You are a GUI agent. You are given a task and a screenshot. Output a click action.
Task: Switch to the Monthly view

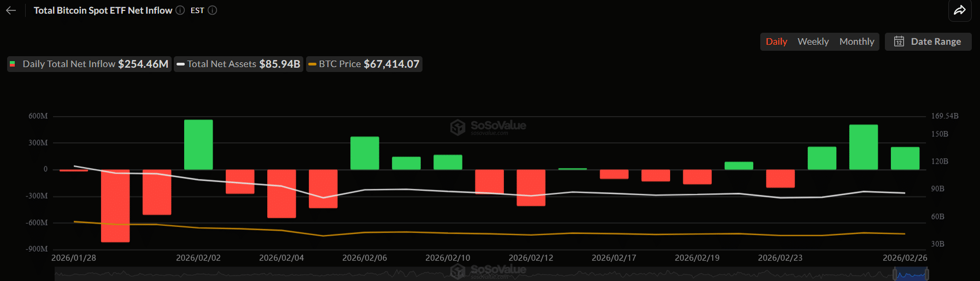click(856, 41)
